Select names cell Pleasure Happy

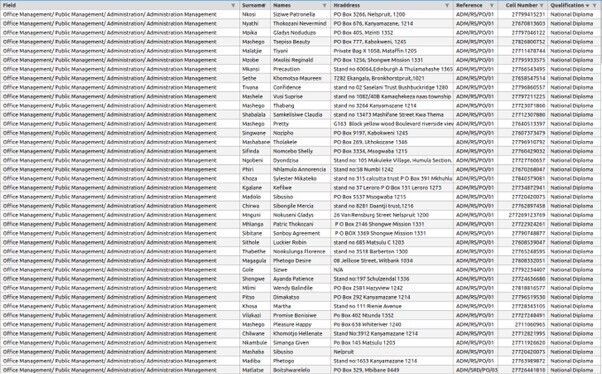click(301, 324)
